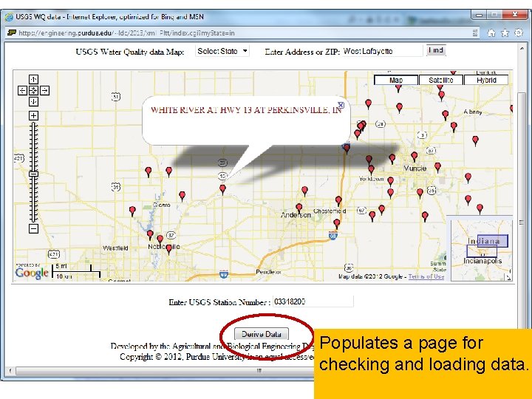Viewport: 532px width, 399px height.
Task: Click the USGS Station Number field
Action: 313,301
